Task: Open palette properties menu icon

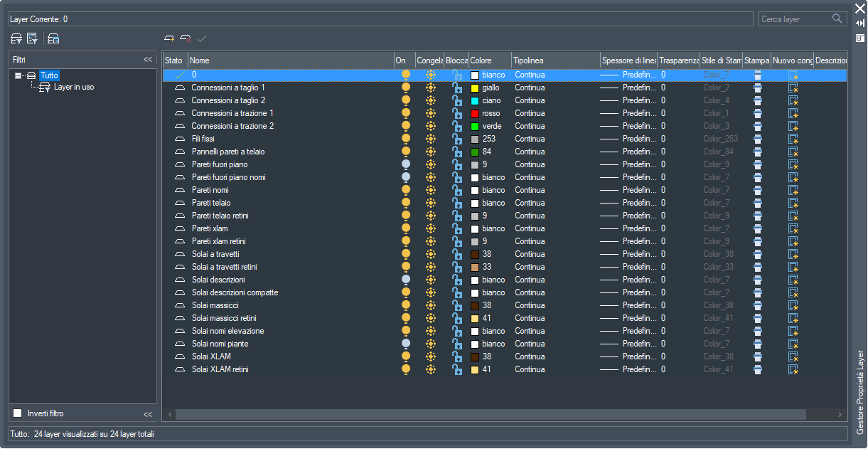Action: (859, 38)
